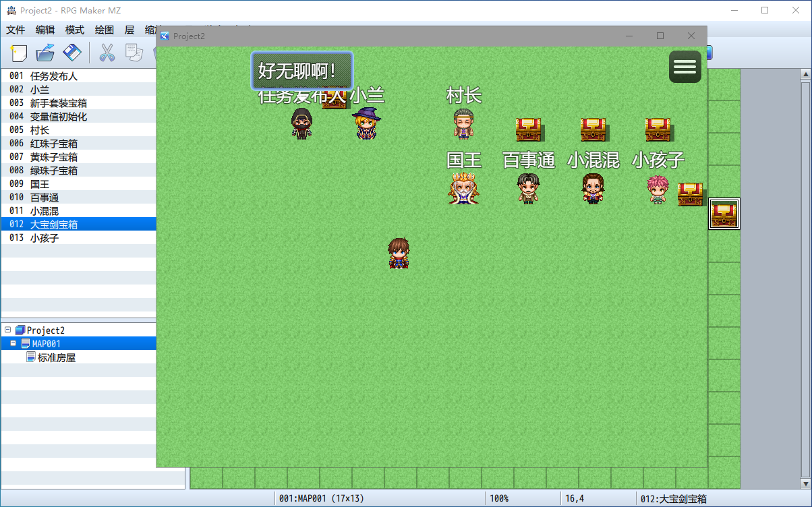The height and width of the screenshot is (507, 812).
Task: Click the Cut scissors icon
Action: click(107, 53)
